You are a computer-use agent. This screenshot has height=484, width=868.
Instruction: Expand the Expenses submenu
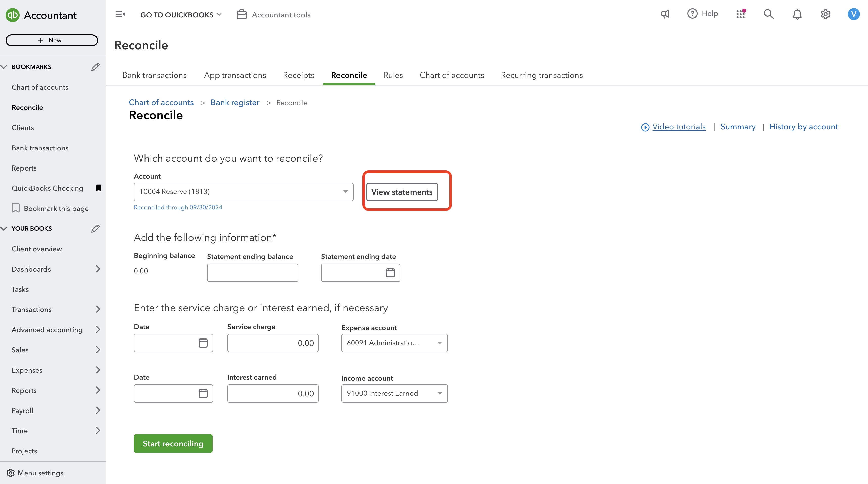[98, 370]
